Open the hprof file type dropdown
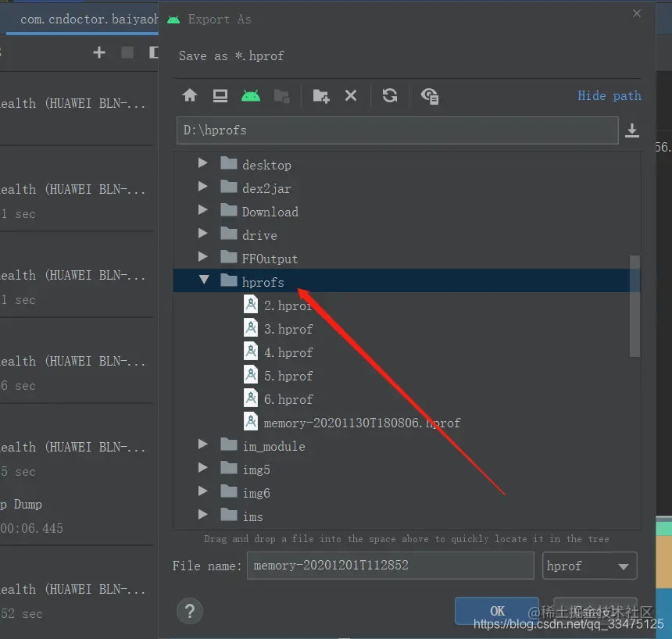This screenshot has height=639, width=672. click(x=590, y=566)
